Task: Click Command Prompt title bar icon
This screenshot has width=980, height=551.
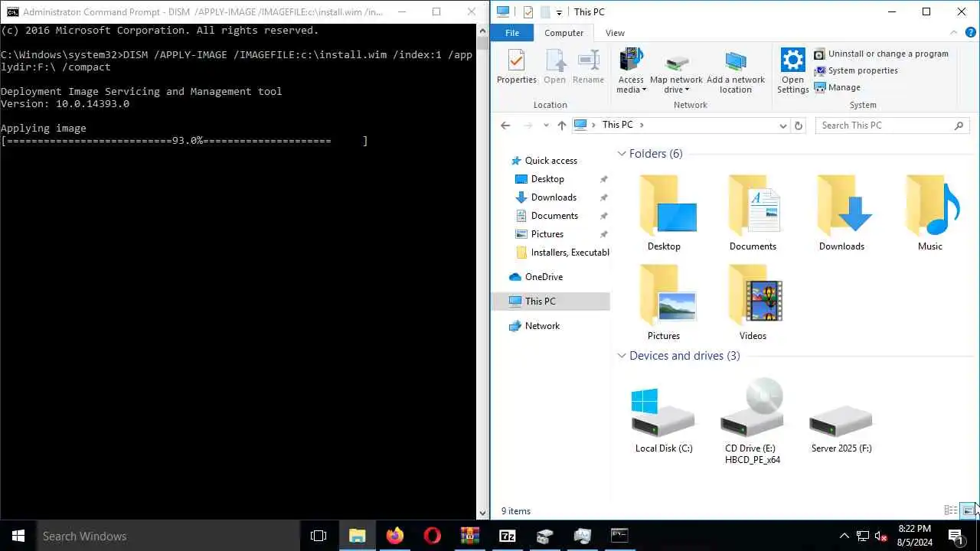Action: (11, 11)
